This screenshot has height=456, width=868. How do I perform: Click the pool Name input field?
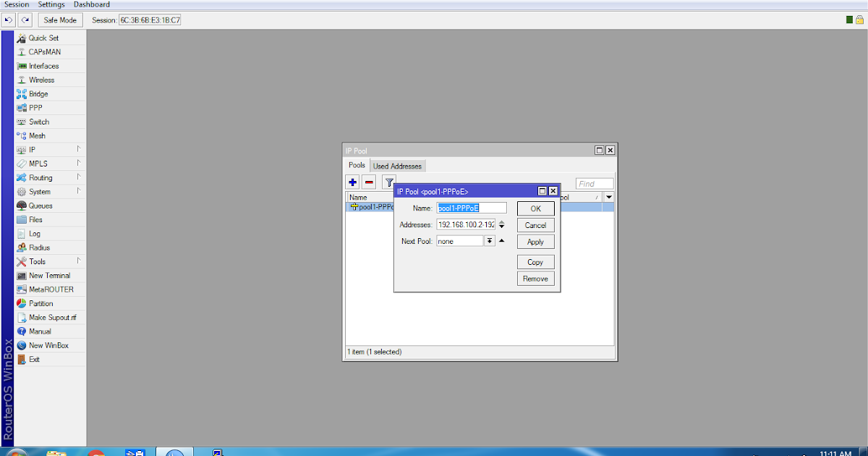(472, 208)
